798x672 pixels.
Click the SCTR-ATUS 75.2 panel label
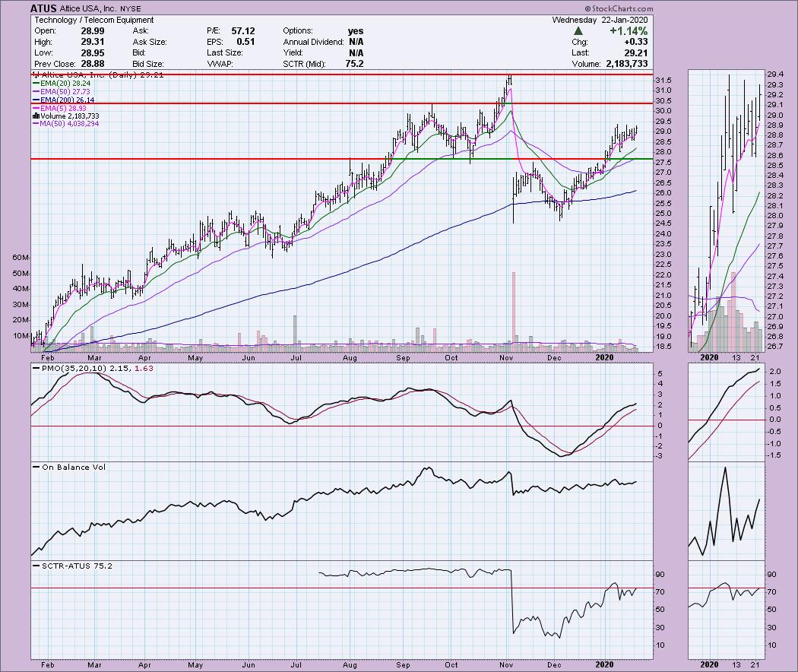click(72, 566)
